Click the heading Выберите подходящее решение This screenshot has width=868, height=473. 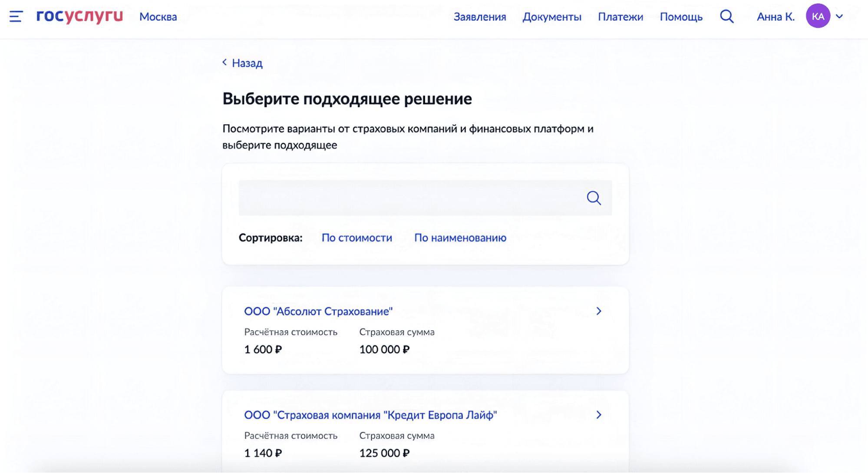coord(347,99)
